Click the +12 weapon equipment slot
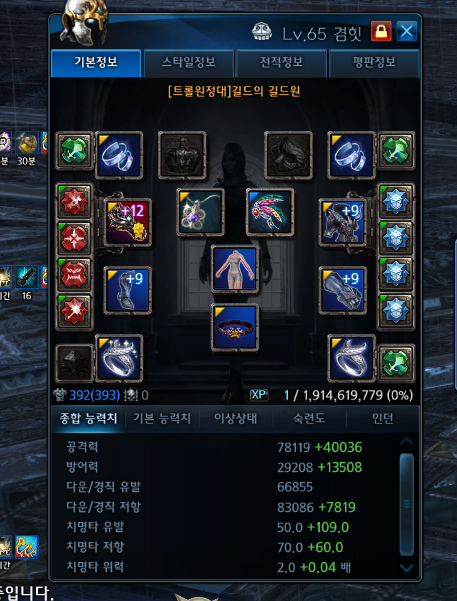Viewport: 457px width, 601px height. click(128, 222)
